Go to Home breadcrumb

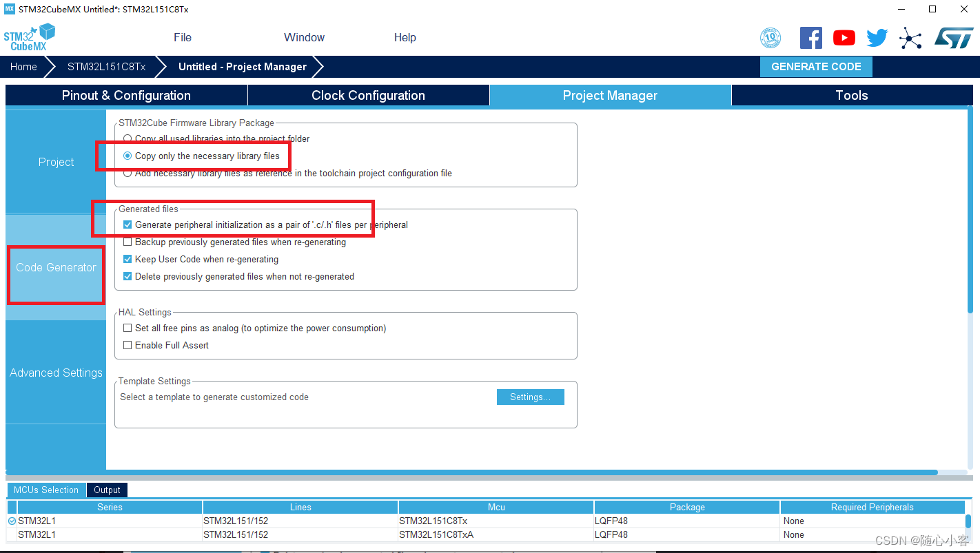click(x=23, y=67)
